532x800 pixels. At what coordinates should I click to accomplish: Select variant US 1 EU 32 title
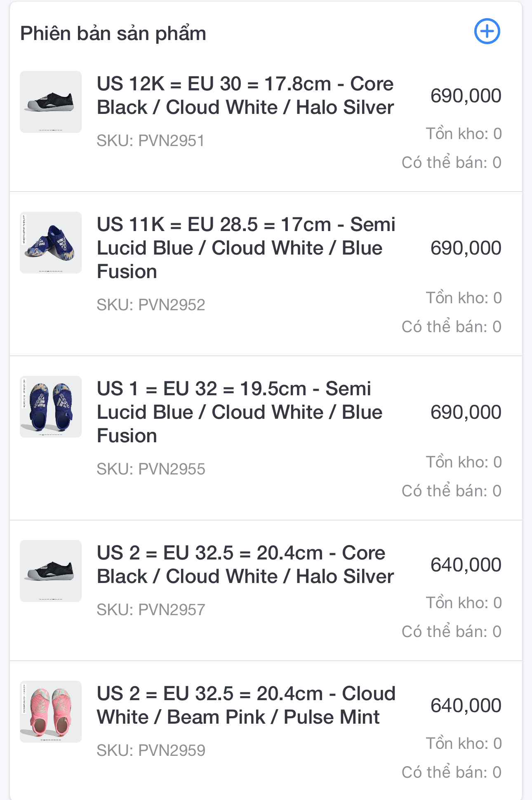click(240, 412)
